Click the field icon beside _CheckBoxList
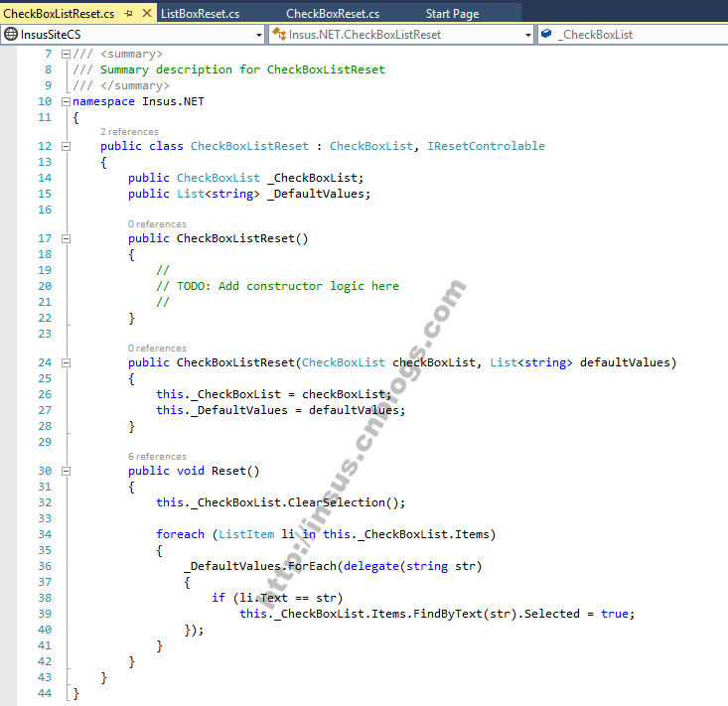 point(546,34)
